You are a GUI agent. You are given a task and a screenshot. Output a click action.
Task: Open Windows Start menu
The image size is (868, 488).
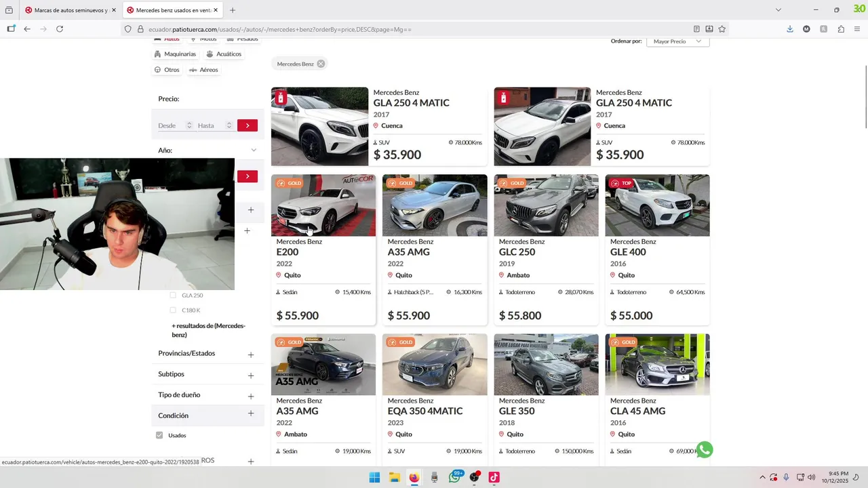(x=374, y=477)
